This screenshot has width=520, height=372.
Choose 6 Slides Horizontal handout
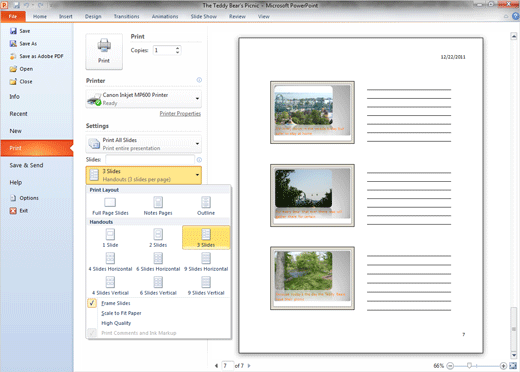coord(158,262)
